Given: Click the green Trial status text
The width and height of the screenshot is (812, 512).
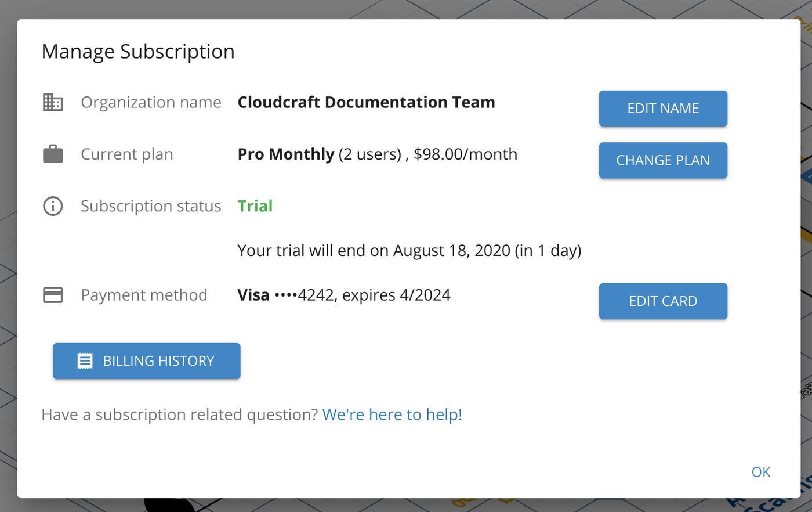Looking at the screenshot, I should (255, 206).
